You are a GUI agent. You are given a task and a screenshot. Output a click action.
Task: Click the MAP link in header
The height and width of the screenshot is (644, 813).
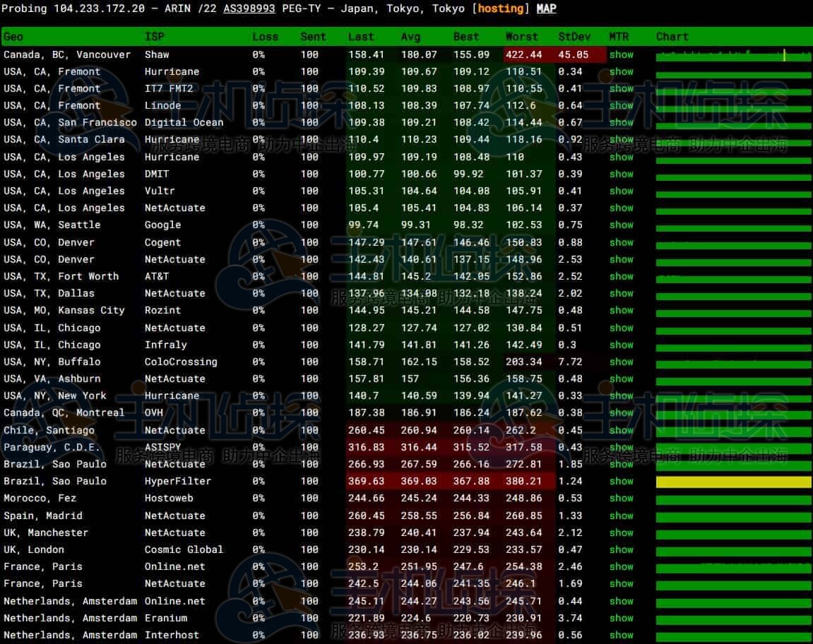pos(546,8)
